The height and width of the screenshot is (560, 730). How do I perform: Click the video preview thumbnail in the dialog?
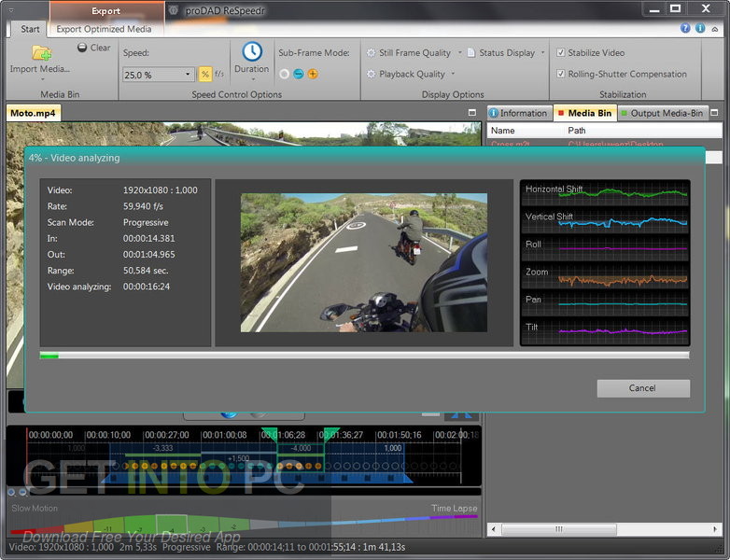[364, 262]
